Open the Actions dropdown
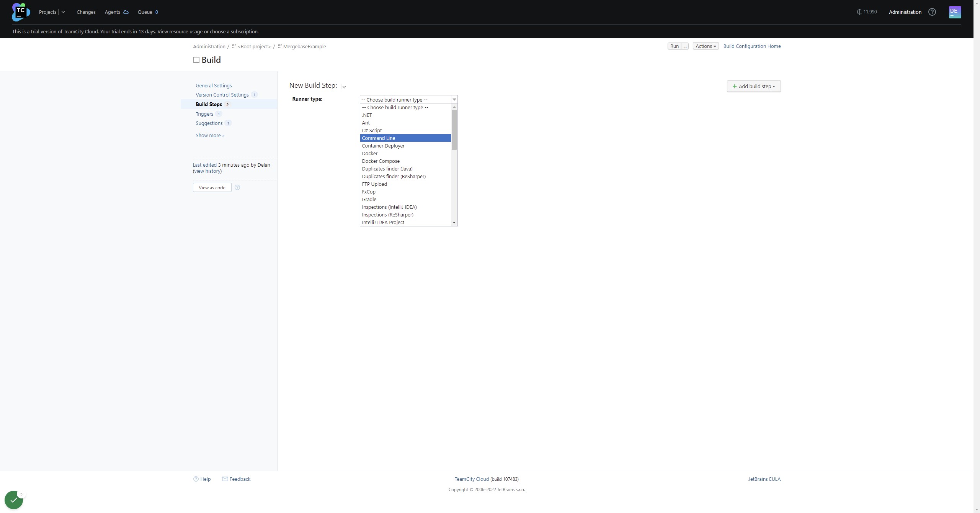980x513 pixels. tap(706, 46)
